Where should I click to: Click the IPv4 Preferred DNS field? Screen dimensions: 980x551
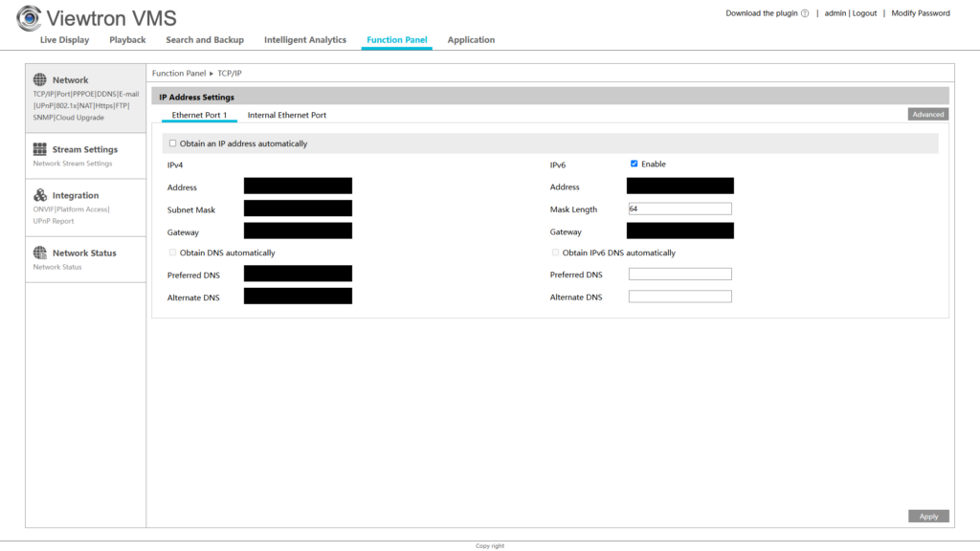298,274
